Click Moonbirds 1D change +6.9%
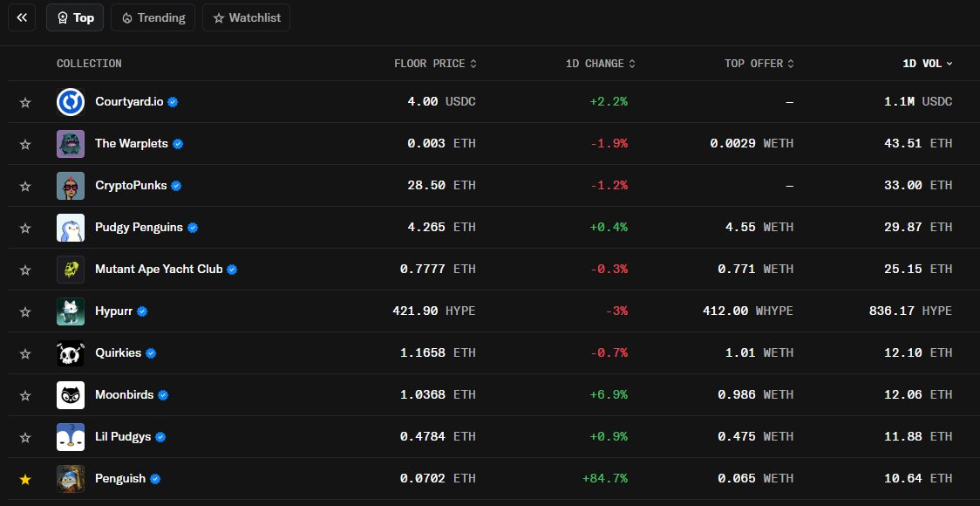 [609, 394]
